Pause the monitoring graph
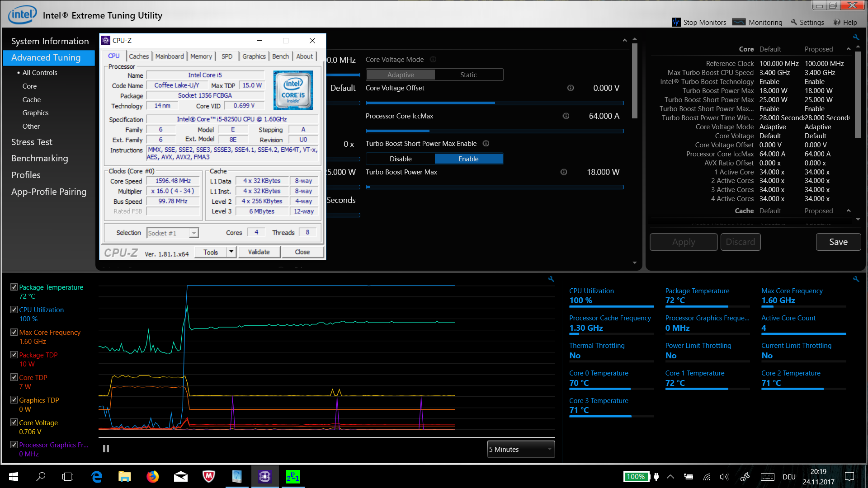Viewport: 868px width, 488px height. [106, 449]
